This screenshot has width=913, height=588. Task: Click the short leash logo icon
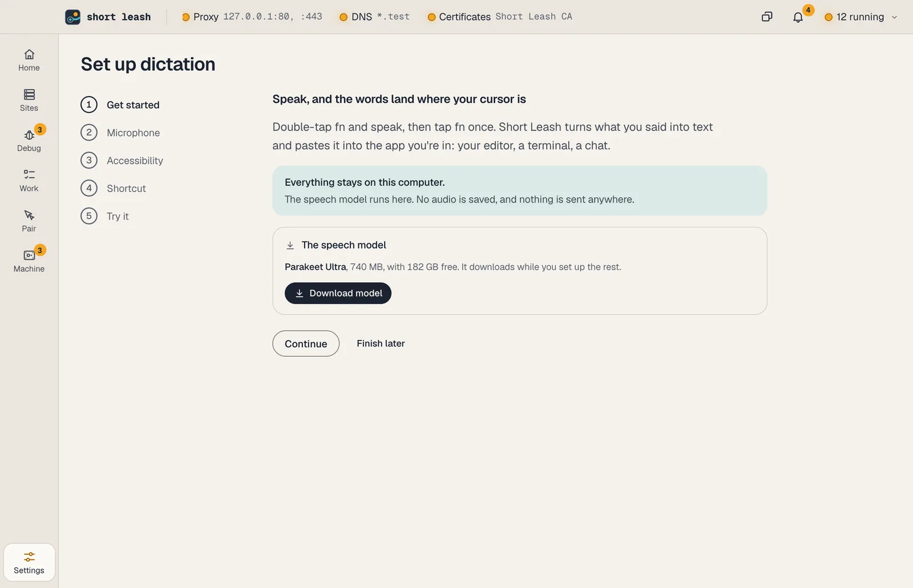[x=72, y=17]
